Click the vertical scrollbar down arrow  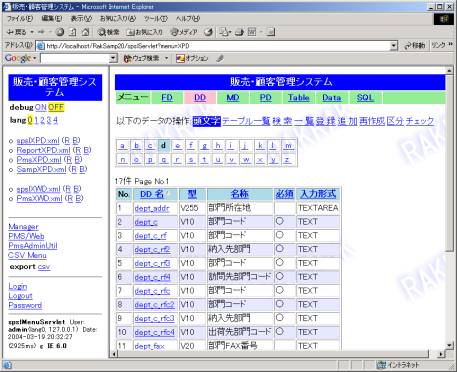[x=449, y=345]
